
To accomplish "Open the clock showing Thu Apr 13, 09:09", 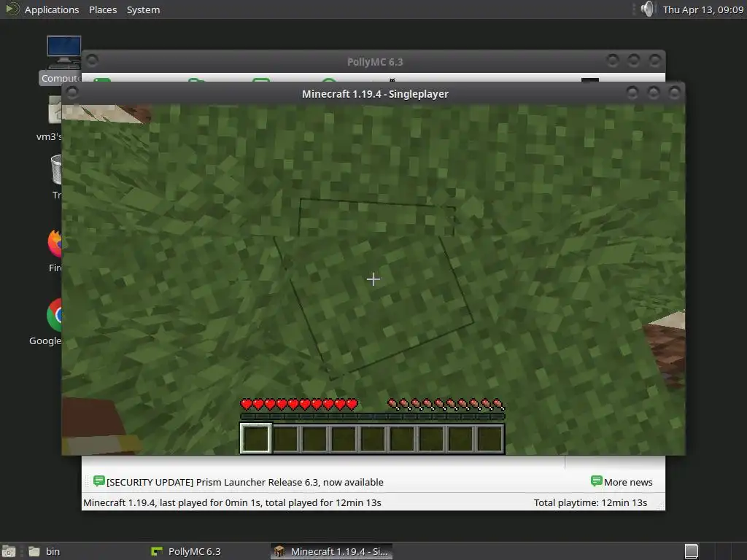I will [703, 9].
